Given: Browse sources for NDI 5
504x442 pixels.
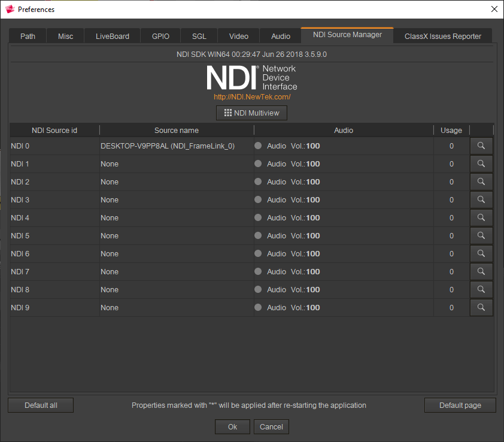Looking at the screenshot, I should 481,235.
